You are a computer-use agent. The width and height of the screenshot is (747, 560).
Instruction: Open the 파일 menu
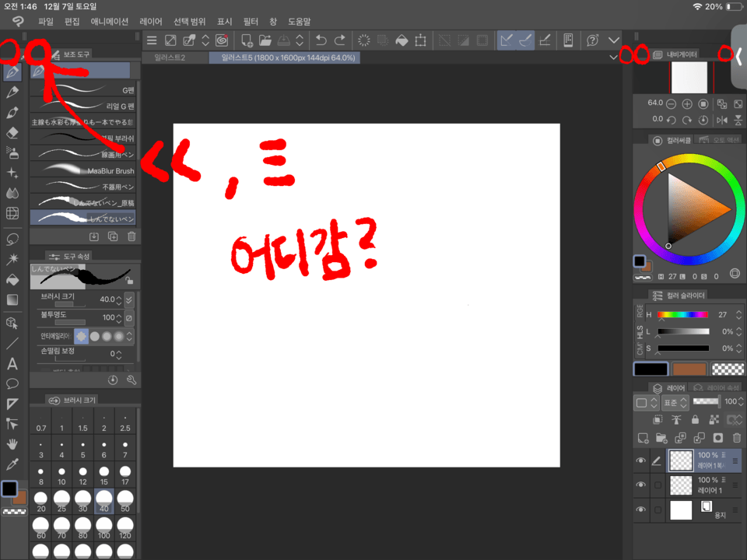[46, 22]
